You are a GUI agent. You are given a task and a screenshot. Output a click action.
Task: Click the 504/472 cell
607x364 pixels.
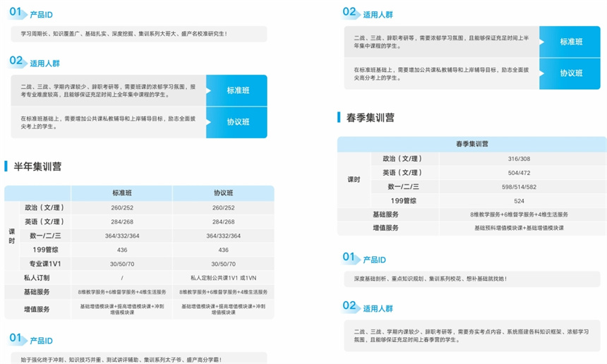point(519,173)
